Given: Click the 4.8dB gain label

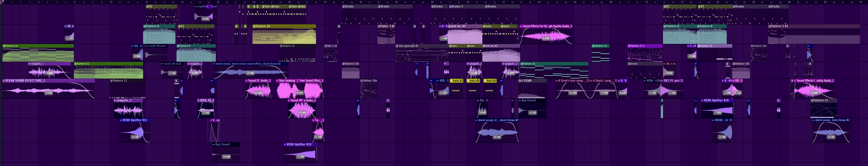Looking at the screenshot, I should (300, 93).
